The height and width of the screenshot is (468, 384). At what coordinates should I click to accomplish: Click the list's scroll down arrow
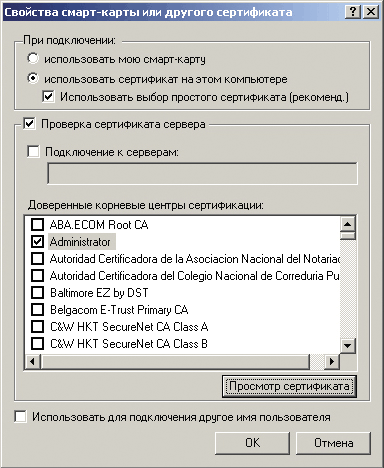[x=348, y=345]
